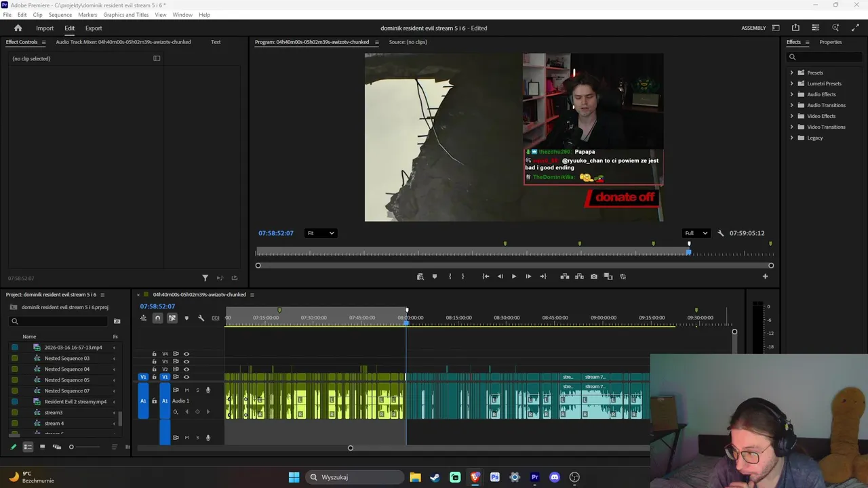Mark In point in Program Monitor
Viewport: 868px width, 488px height.
(x=450, y=277)
